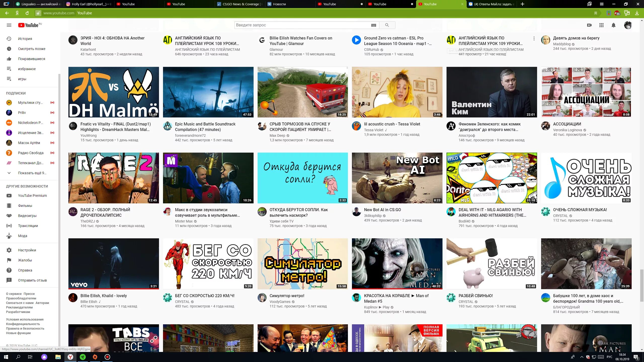Open the YouTube hamburger guide menu
The height and width of the screenshot is (362, 644).
pos(9,25)
